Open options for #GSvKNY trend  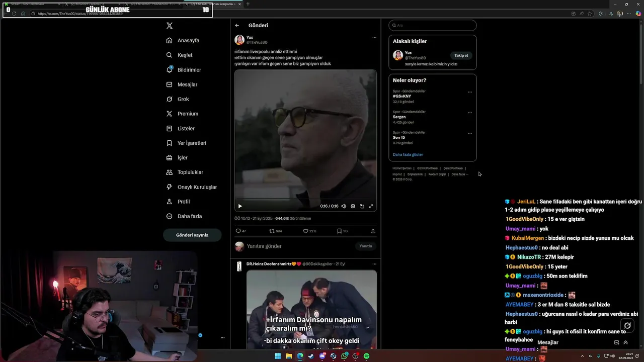point(470,92)
